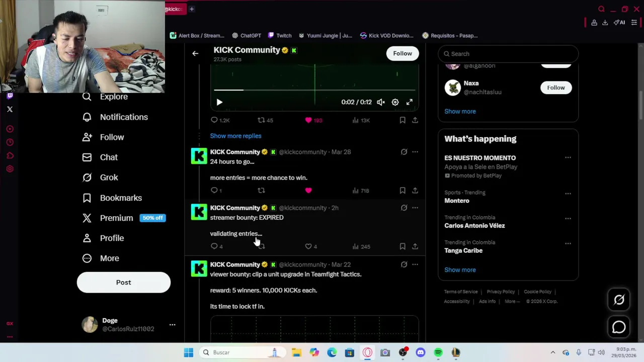
Task: Open the Montero trending topic
Action: tap(457, 201)
